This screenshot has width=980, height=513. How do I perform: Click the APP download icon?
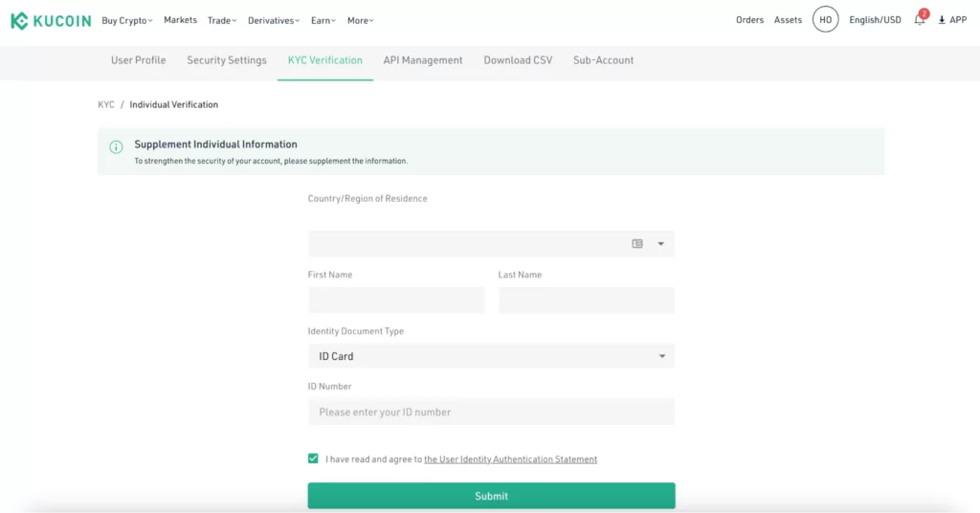pyautogui.click(x=942, y=20)
